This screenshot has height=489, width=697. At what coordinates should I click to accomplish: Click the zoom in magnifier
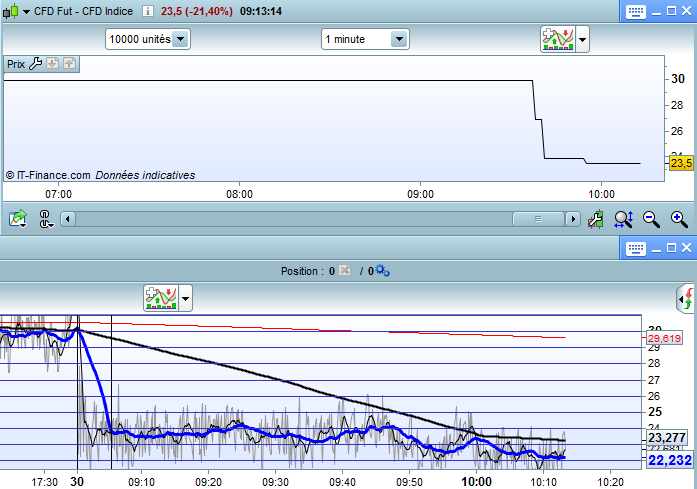click(679, 219)
